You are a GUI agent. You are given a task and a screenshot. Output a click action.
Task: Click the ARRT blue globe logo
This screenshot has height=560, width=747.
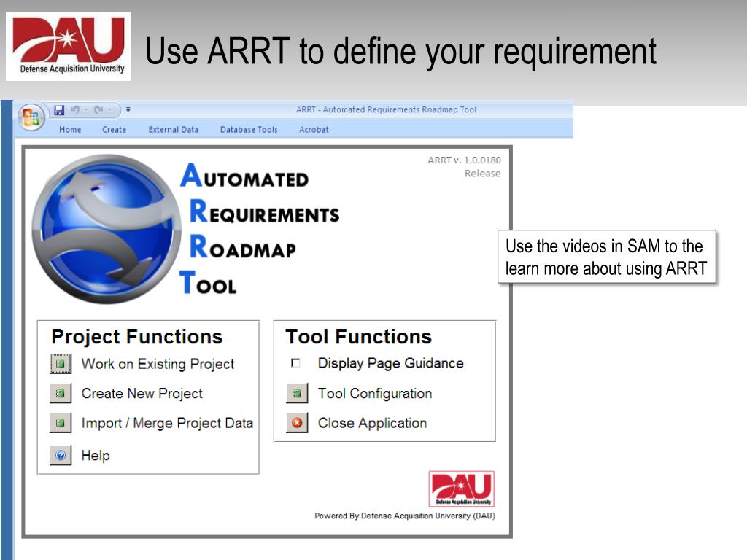click(x=107, y=229)
